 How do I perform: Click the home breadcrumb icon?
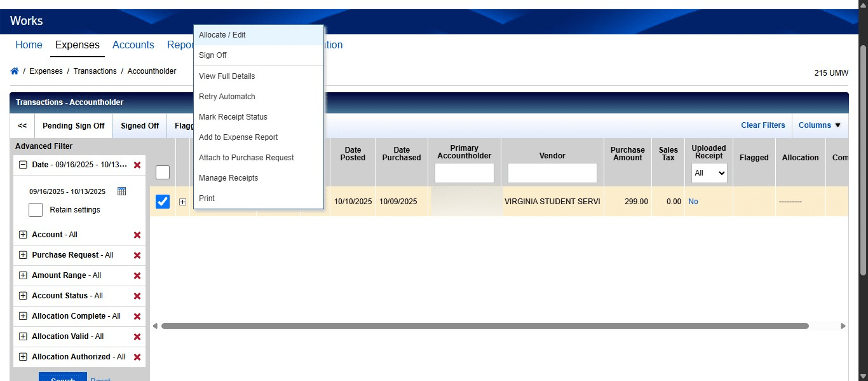tap(14, 71)
